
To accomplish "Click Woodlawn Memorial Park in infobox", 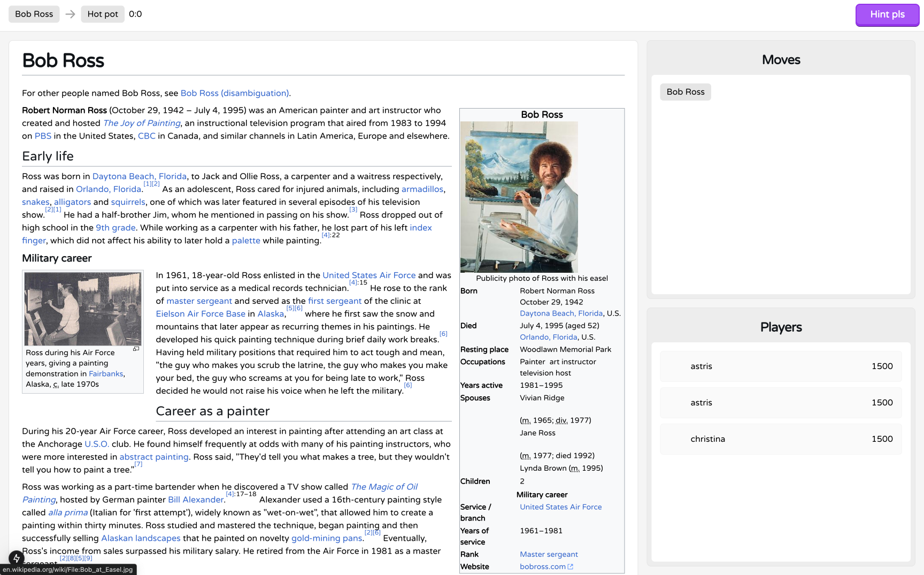I will (566, 350).
